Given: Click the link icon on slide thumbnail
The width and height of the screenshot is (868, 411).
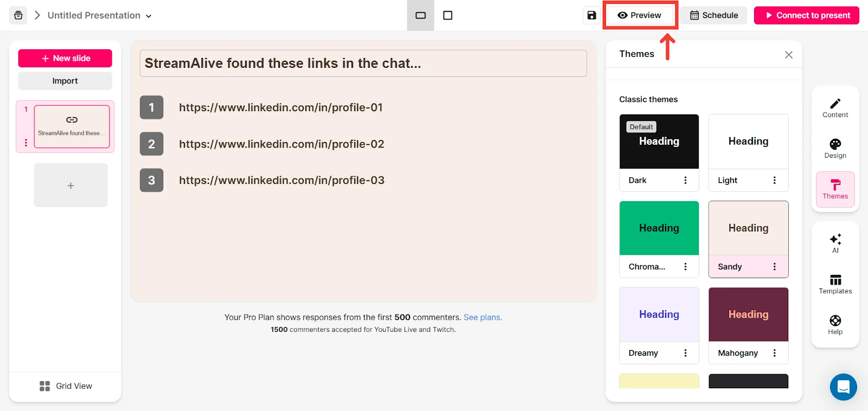Looking at the screenshot, I should [72, 120].
